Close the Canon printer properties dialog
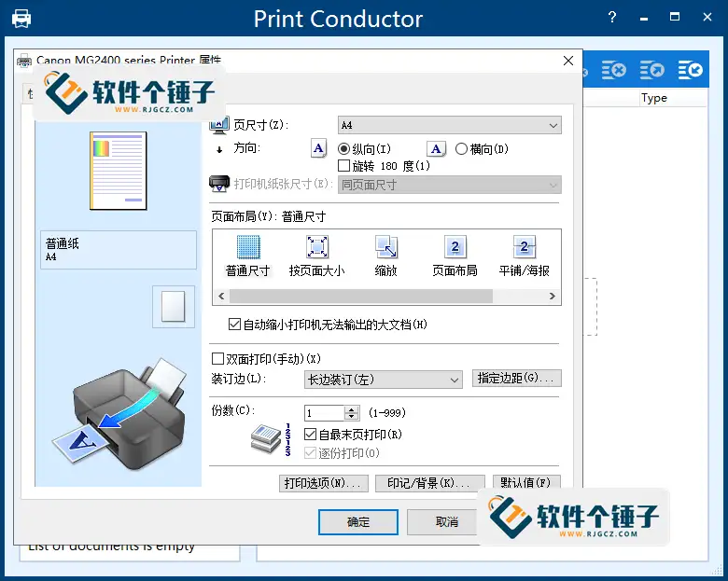 click(x=568, y=61)
